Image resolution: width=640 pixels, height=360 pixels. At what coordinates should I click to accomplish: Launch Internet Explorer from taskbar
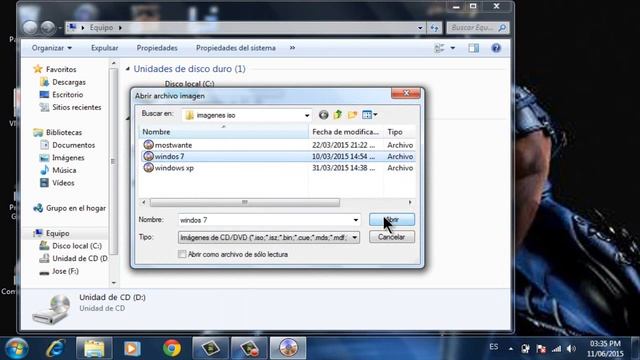56,348
